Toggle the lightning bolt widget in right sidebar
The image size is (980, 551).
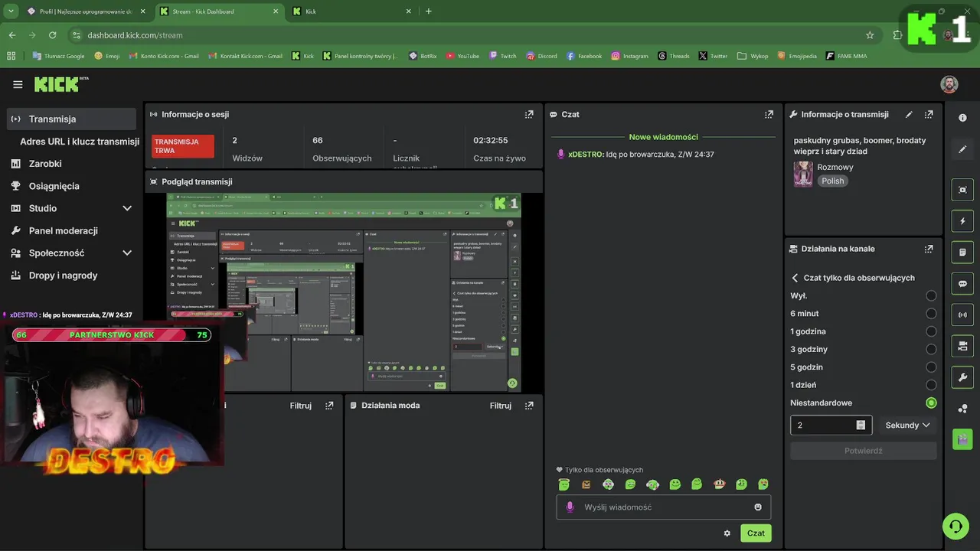[962, 221]
